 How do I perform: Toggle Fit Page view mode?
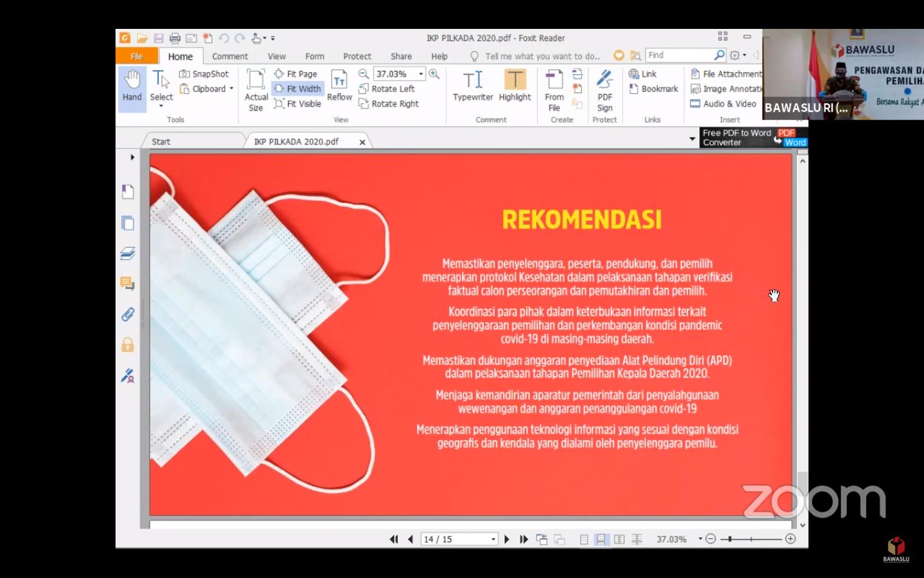click(x=296, y=74)
